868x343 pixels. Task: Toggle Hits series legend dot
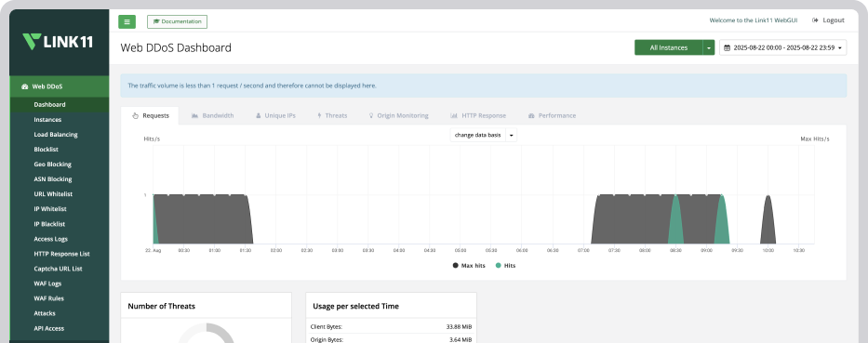click(499, 266)
